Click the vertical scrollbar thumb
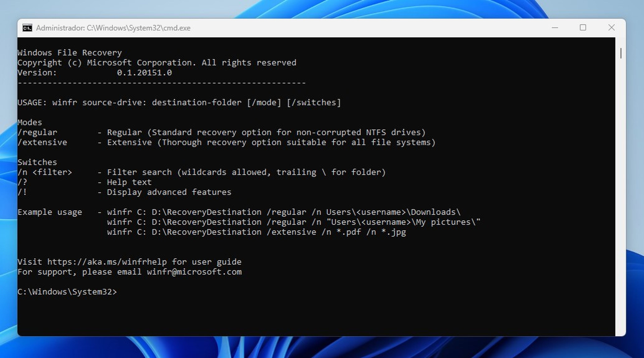Image resolution: width=644 pixels, height=358 pixels. pos(621,53)
